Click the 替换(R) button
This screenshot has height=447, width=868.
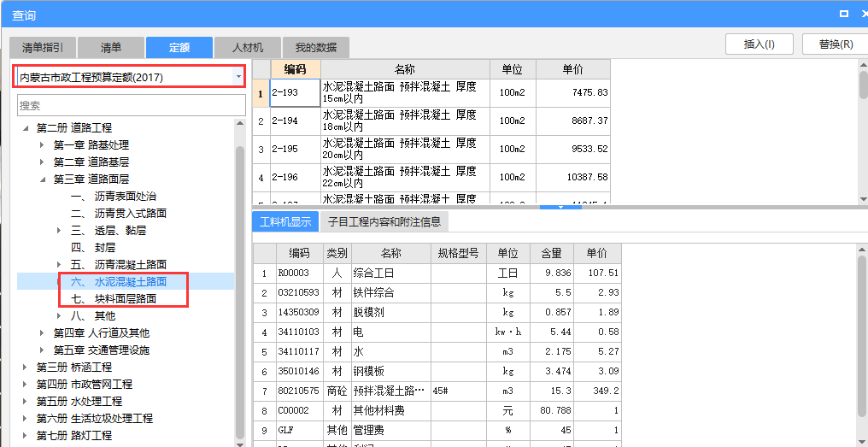pos(836,44)
